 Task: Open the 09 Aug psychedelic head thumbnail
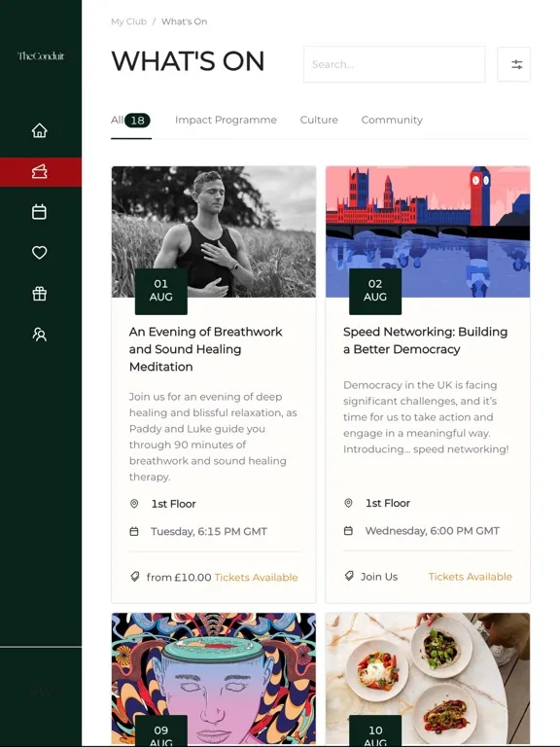(x=214, y=679)
